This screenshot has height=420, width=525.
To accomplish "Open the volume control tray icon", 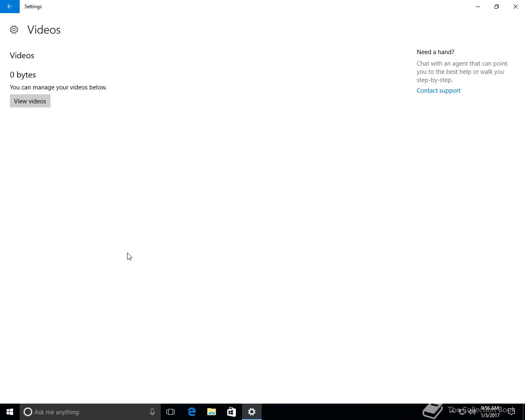I will point(472,412).
